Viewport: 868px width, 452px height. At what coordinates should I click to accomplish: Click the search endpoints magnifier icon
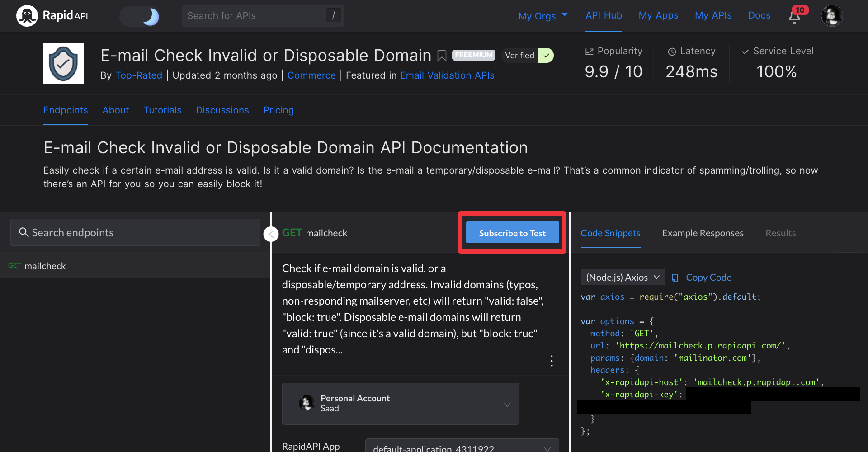pos(24,232)
